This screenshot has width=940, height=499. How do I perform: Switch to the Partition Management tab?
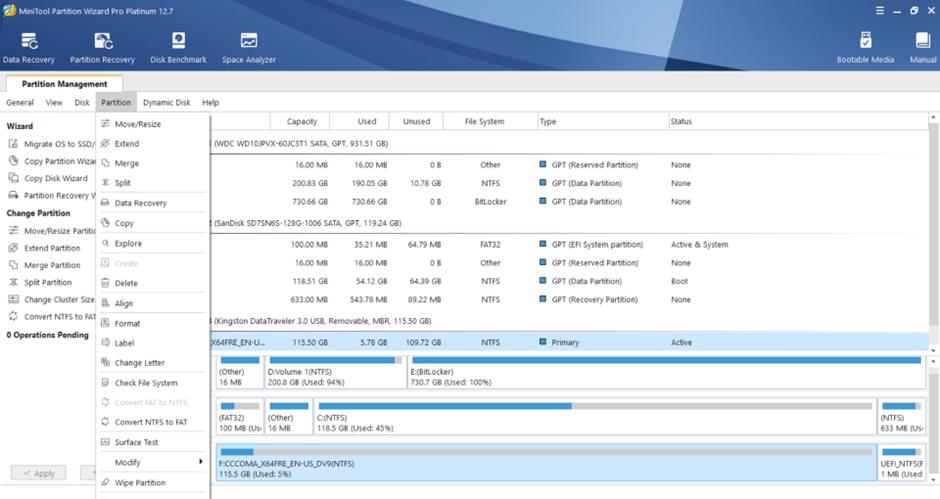point(64,84)
